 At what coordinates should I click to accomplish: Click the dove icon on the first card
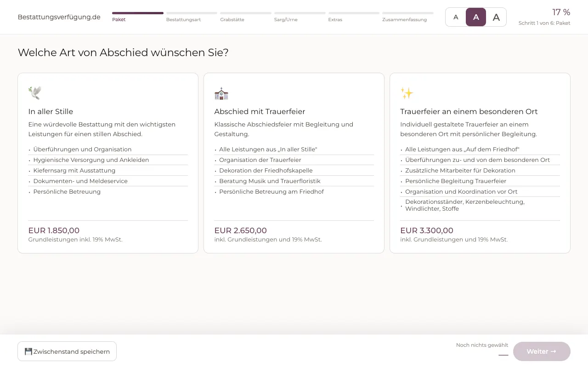pos(35,93)
